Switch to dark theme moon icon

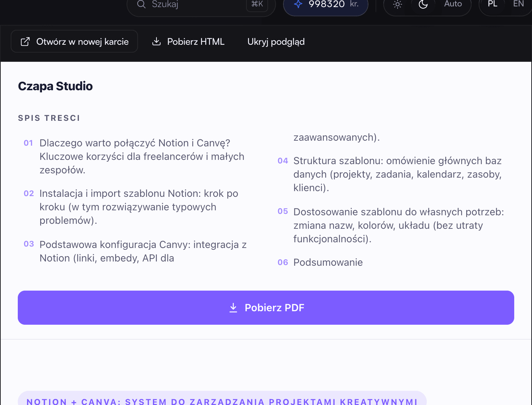coord(423,5)
